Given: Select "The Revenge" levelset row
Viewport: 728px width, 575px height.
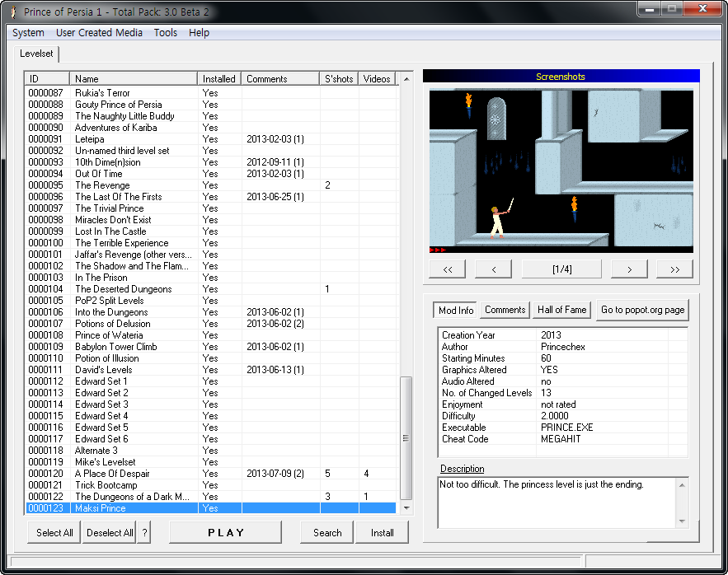Looking at the screenshot, I should pyautogui.click(x=211, y=185).
